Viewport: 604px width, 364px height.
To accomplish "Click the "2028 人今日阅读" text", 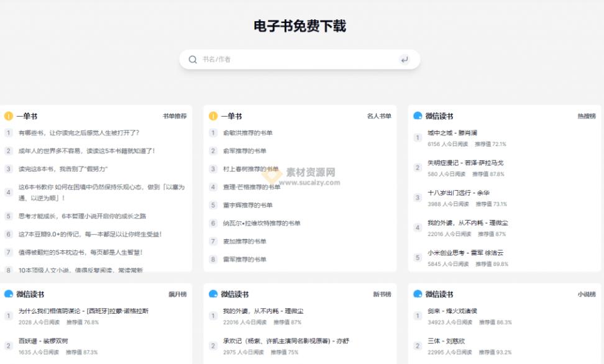I will (39, 322).
